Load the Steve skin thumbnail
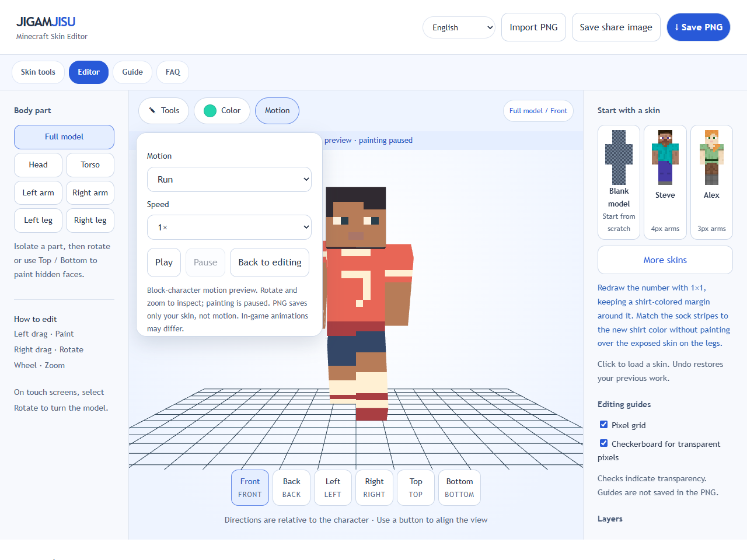 tap(665, 182)
